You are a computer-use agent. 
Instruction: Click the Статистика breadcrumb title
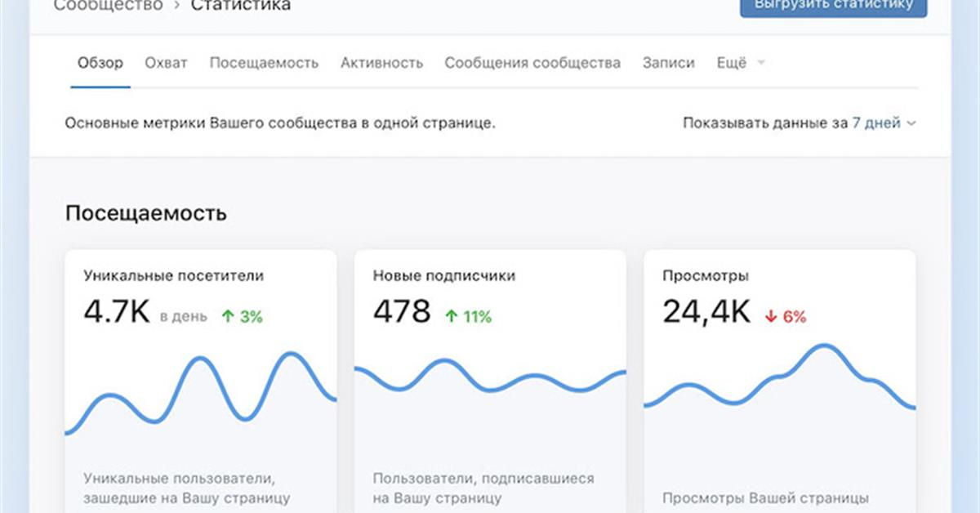tap(241, 6)
